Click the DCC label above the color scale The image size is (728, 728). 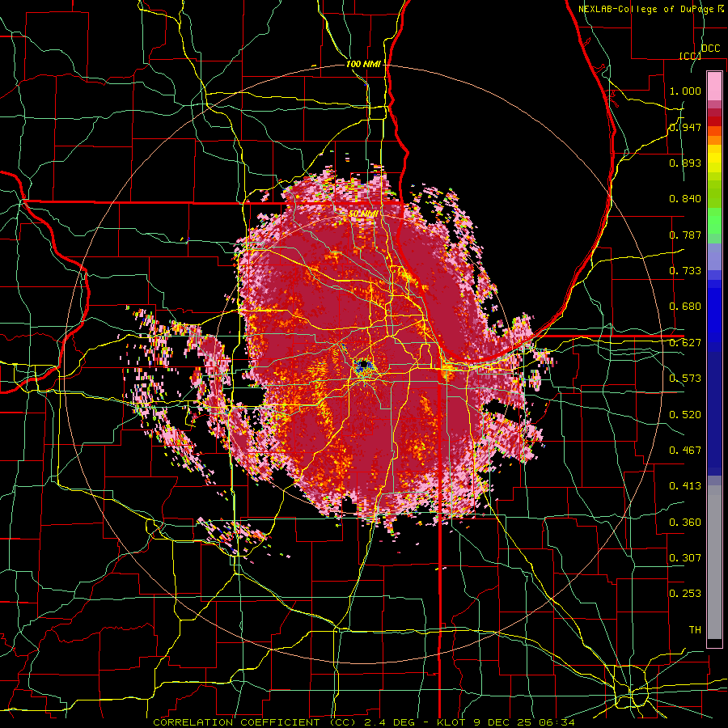(x=710, y=49)
